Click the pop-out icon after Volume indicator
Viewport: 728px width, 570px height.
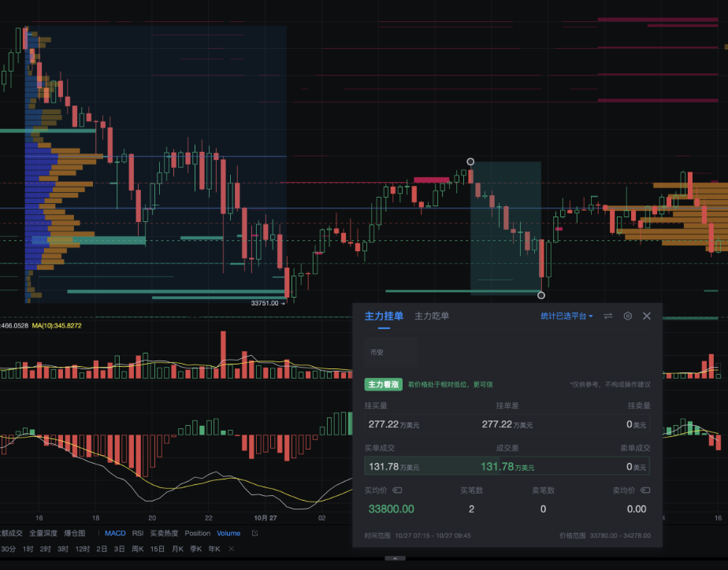coord(254,533)
